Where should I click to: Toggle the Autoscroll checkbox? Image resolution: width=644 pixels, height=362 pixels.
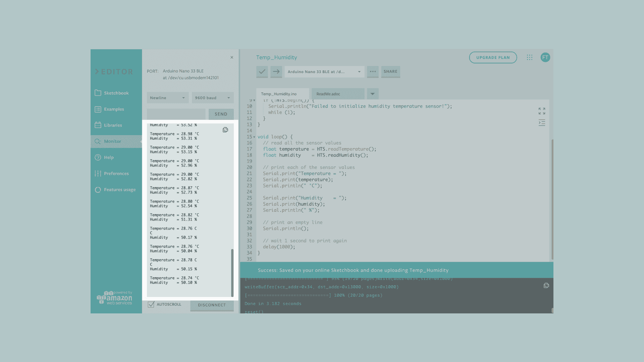click(151, 304)
